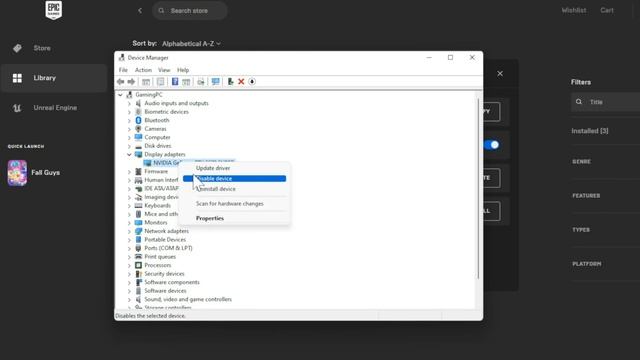The width and height of the screenshot is (640, 360).
Task: Click the Installed (3) filter
Action: tap(590, 131)
